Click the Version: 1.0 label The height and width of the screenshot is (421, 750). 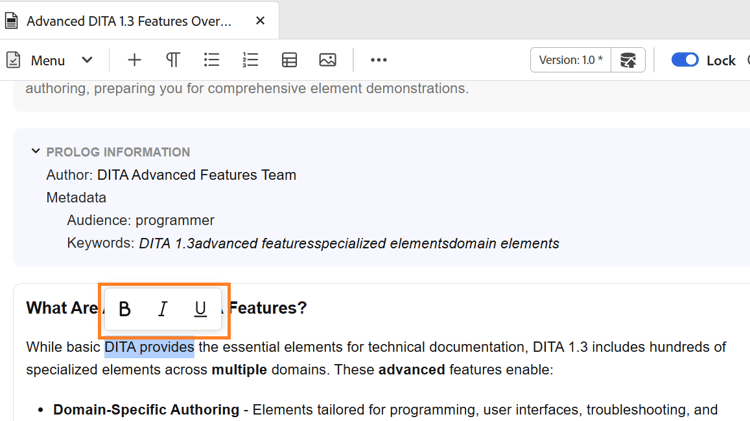click(571, 60)
